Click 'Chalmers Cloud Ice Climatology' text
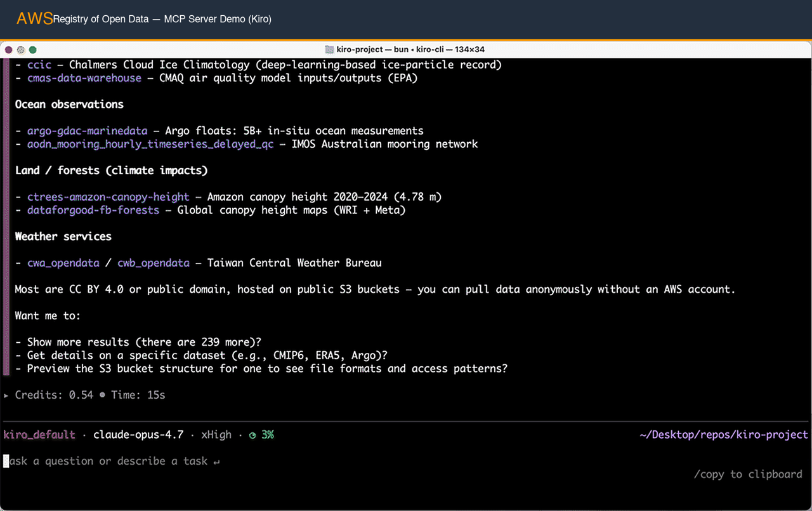 tap(159, 65)
